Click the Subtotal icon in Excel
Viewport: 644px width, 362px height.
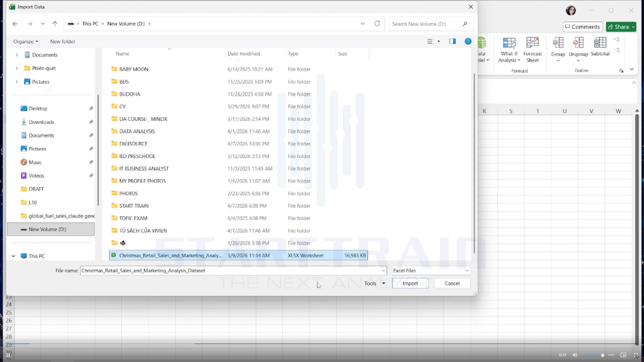pos(600,47)
